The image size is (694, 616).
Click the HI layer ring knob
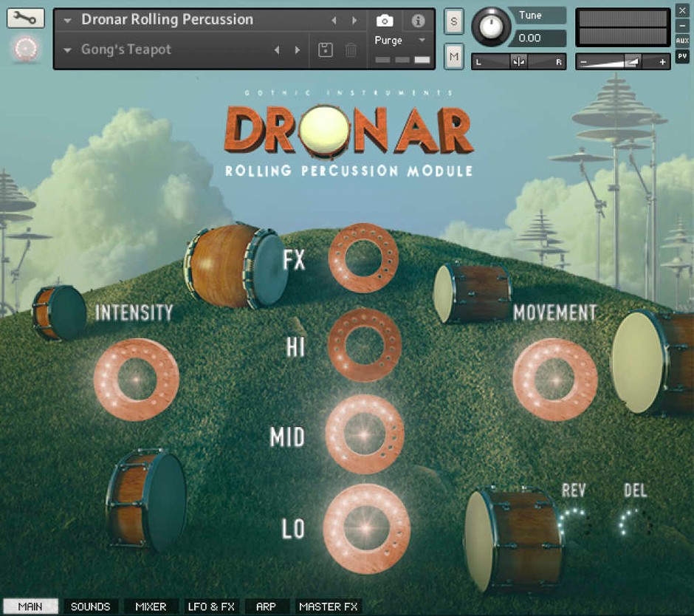pyautogui.click(x=364, y=346)
